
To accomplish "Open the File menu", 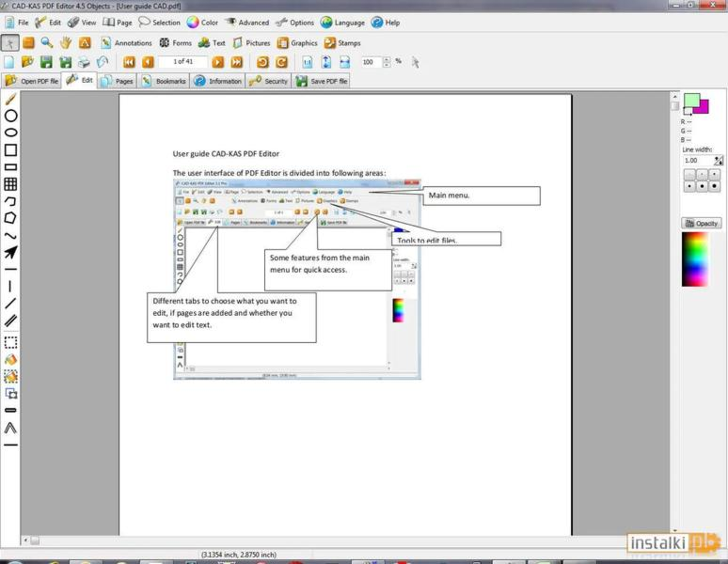I will click(x=17, y=23).
